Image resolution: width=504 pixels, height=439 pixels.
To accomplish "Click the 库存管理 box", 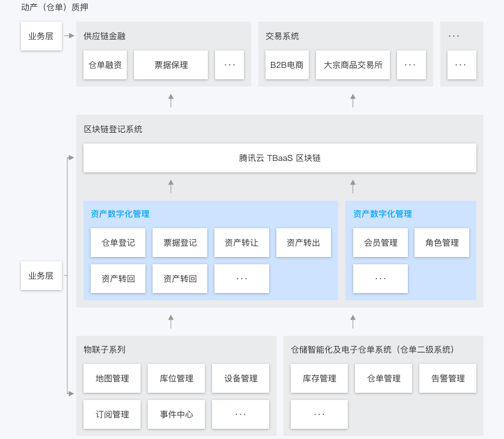I will pyautogui.click(x=320, y=378).
